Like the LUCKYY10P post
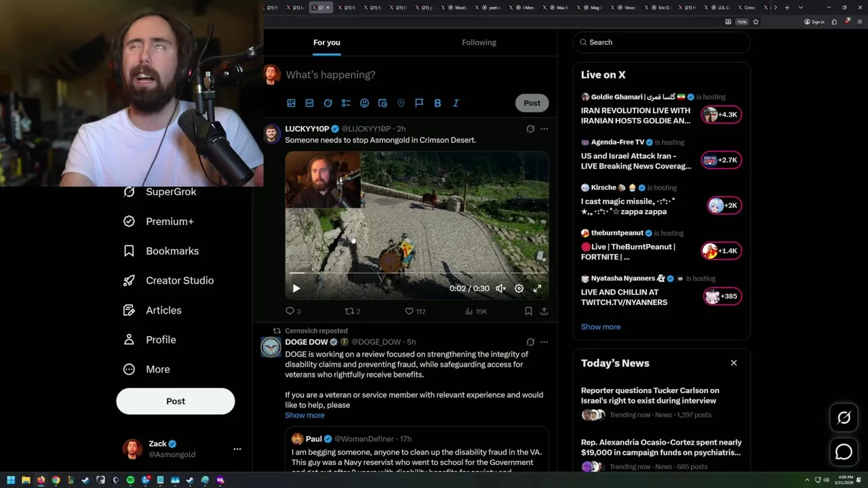This screenshot has height=488, width=868. point(414,311)
